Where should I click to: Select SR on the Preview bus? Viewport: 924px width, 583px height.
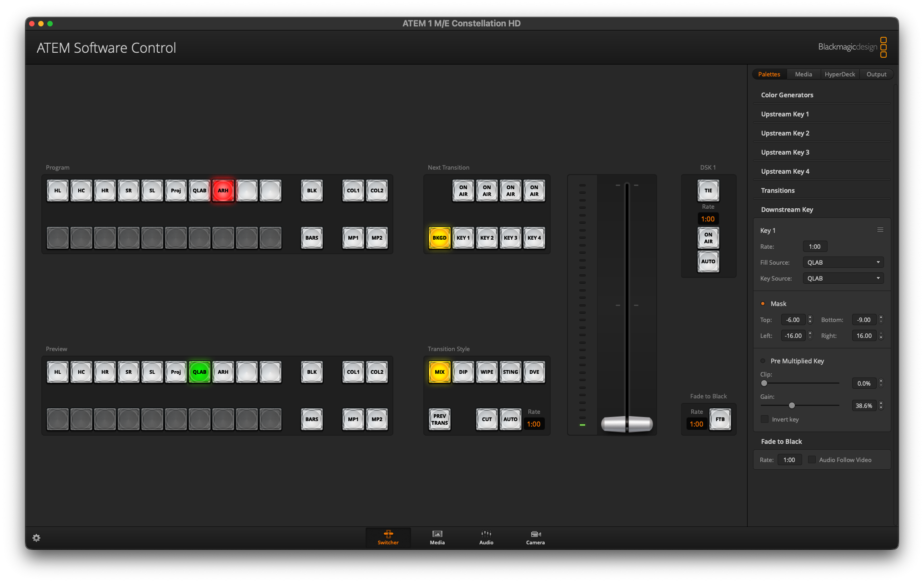point(129,372)
